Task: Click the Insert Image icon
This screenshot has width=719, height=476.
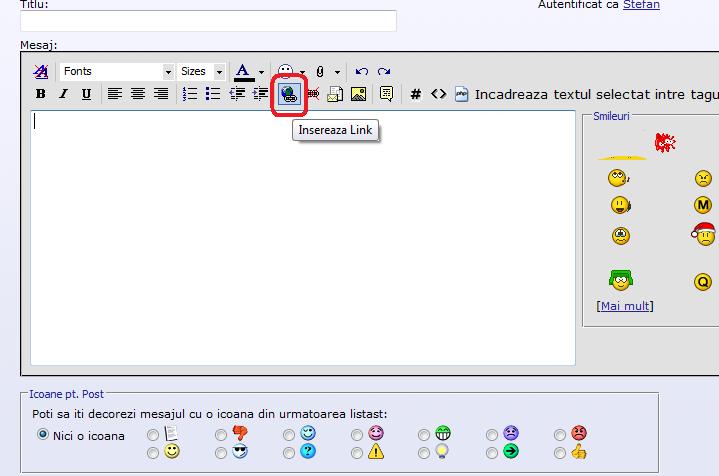Action: (358, 94)
